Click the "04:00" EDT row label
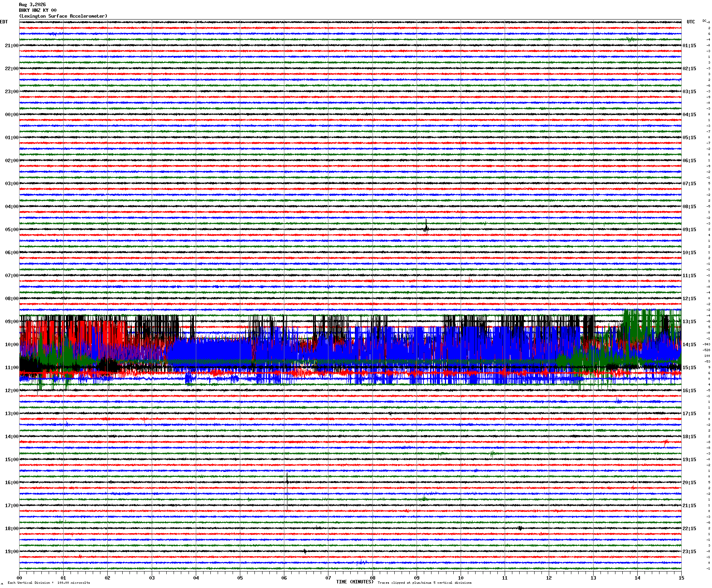The height and width of the screenshot is (588, 712). [x=11, y=207]
